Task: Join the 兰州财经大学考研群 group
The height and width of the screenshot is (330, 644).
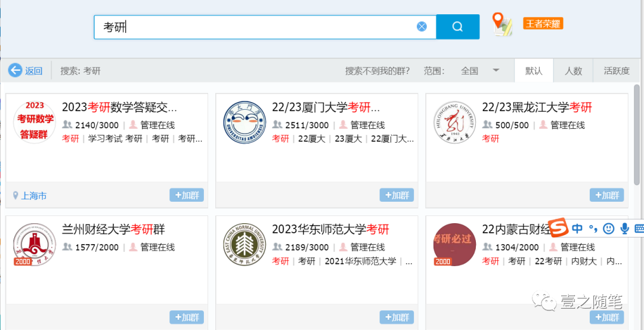Action: [x=187, y=317]
